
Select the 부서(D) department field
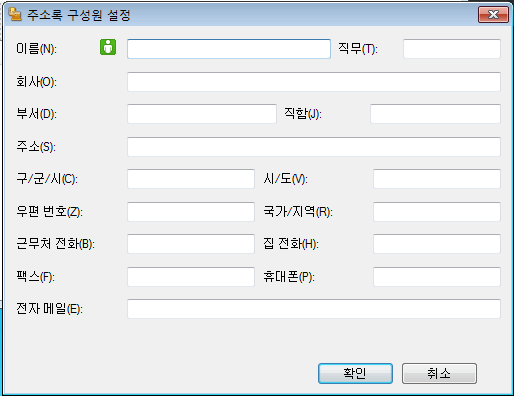(x=202, y=114)
